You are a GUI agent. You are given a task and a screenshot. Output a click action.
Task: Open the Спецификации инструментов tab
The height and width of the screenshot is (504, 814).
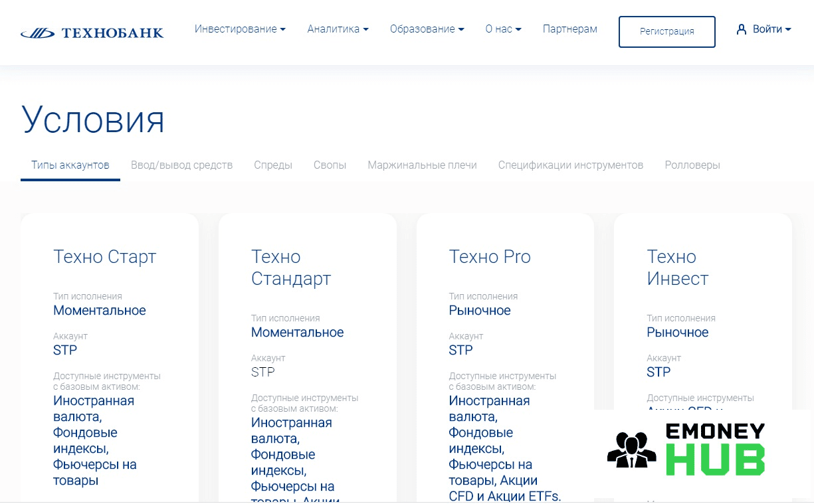[571, 165]
